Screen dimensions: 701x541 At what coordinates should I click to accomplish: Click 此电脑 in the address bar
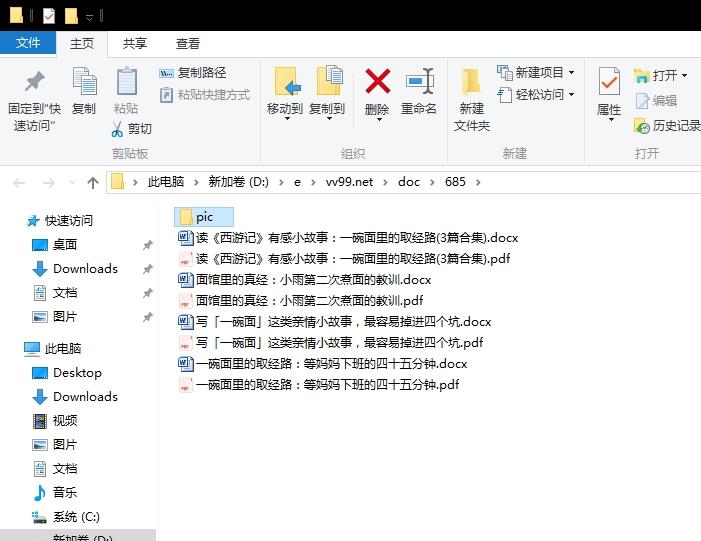(x=166, y=182)
